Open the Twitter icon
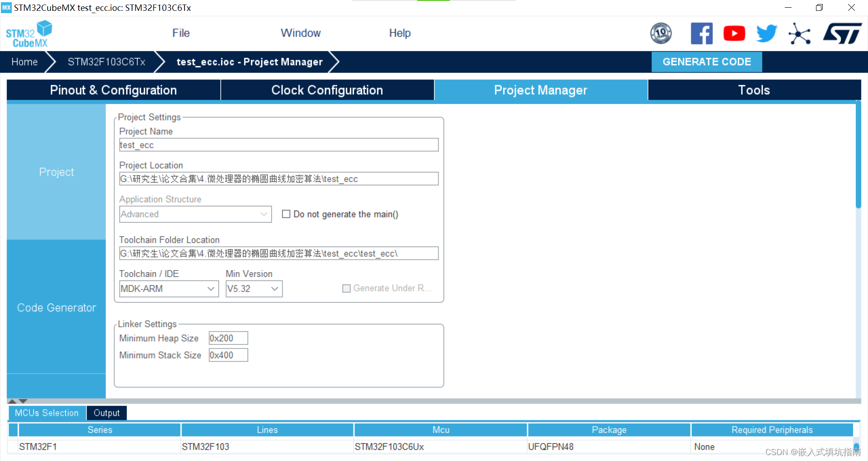 (766, 33)
